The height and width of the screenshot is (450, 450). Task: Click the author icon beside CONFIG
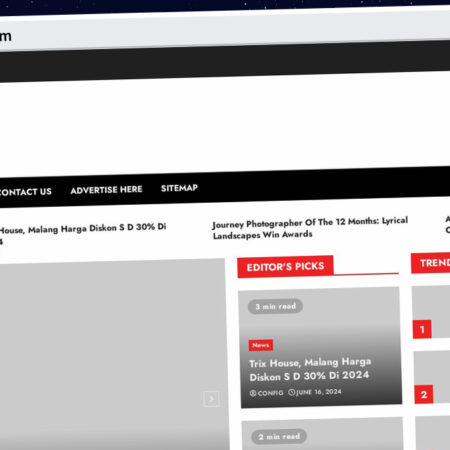pyautogui.click(x=253, y=393)
